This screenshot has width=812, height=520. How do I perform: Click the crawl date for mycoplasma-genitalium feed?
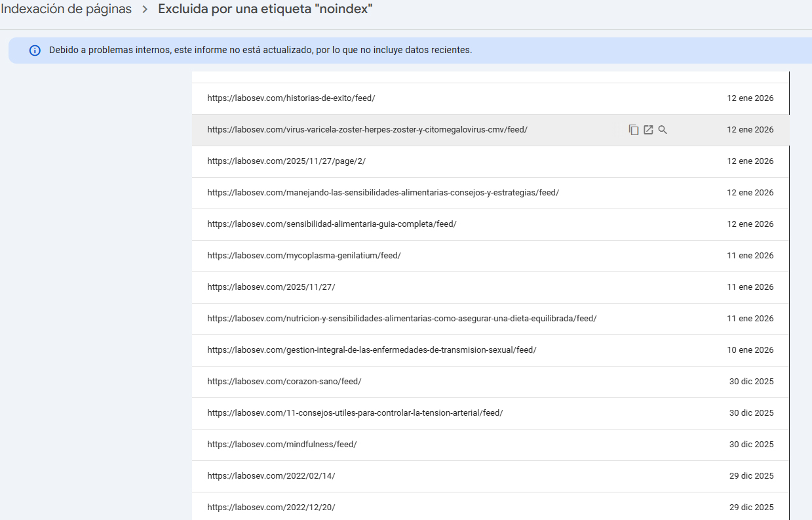750,256
